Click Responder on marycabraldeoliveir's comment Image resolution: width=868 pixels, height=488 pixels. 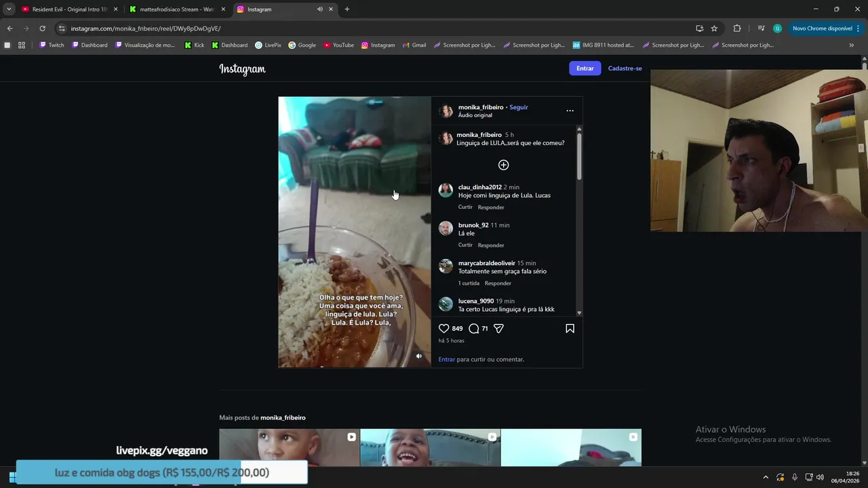498,283
